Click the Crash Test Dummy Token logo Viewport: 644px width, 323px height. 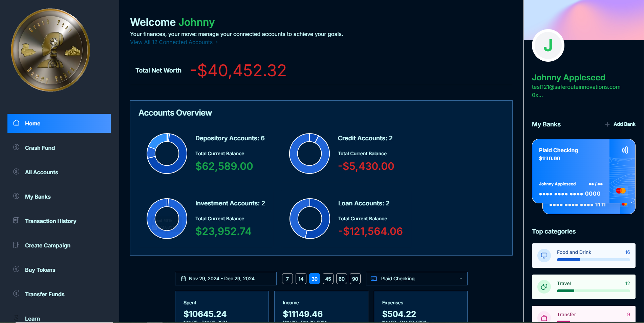(x=50, y=50)
